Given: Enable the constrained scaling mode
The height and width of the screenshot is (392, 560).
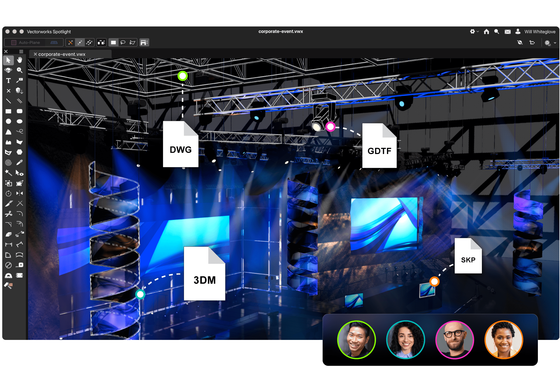Looking at the screenshot, I should coord(80,42).
